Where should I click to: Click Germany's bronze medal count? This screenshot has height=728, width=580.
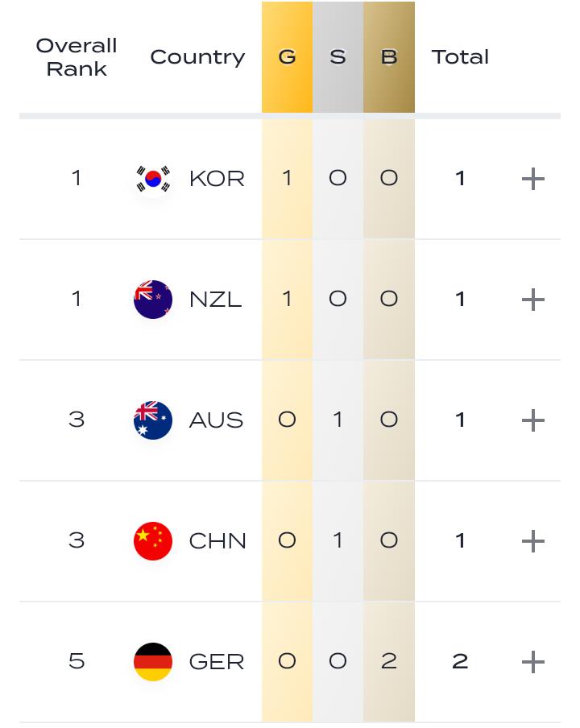point(389,662)
